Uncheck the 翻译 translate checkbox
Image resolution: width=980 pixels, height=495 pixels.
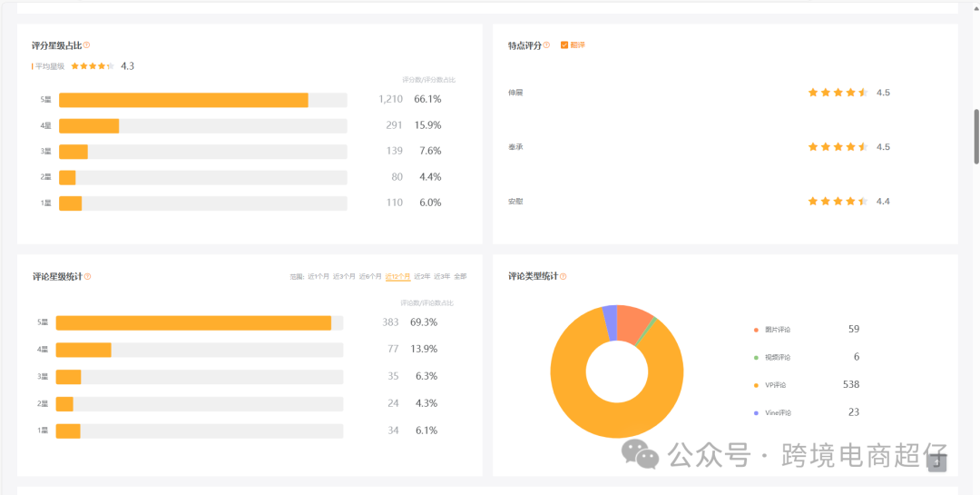pyautogui.click(x=564, y=45)
